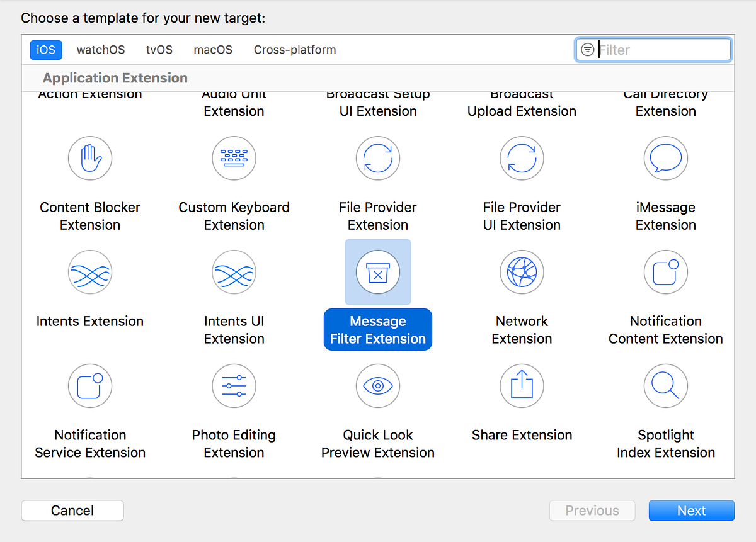The height and width of the screenshot is (542, 756).
Task: Click the Message Filter Extension trash icon
Action: tap(378, 272)
